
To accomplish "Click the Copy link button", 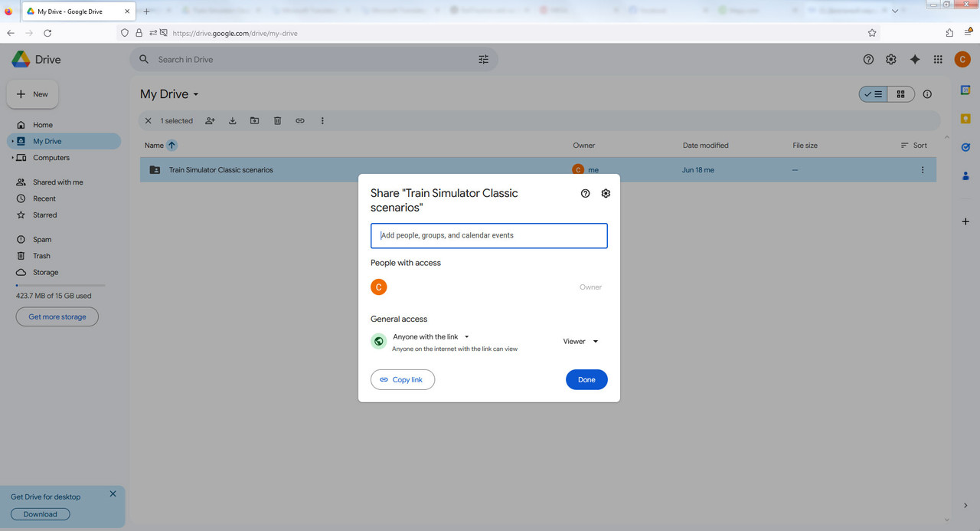I will (403, 379).
